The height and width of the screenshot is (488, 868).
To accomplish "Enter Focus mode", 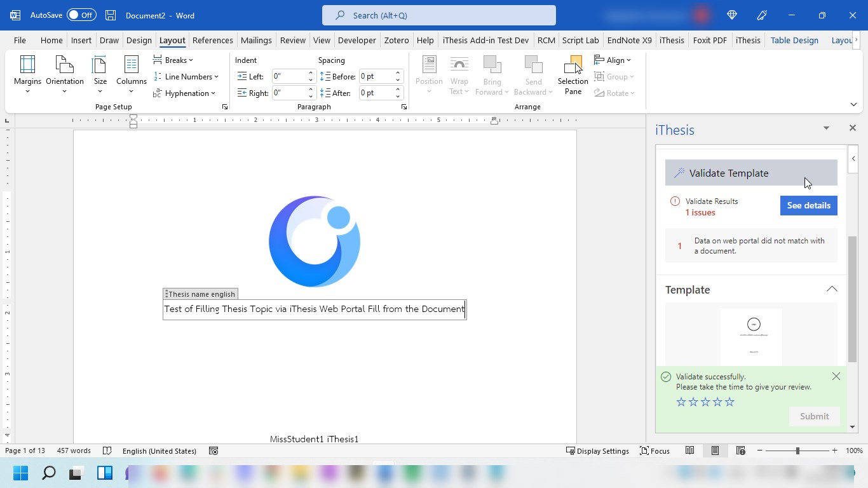I will [655, 451].
